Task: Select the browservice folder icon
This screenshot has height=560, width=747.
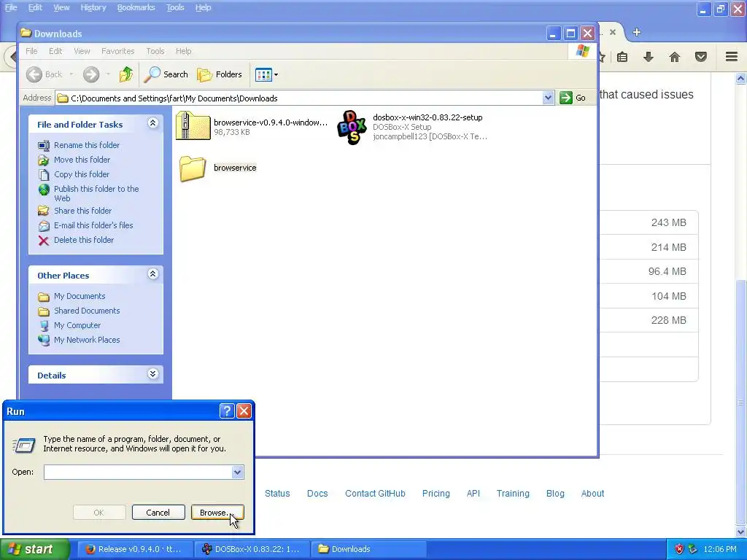Action: pyautogui.click(x=193, y=168)
